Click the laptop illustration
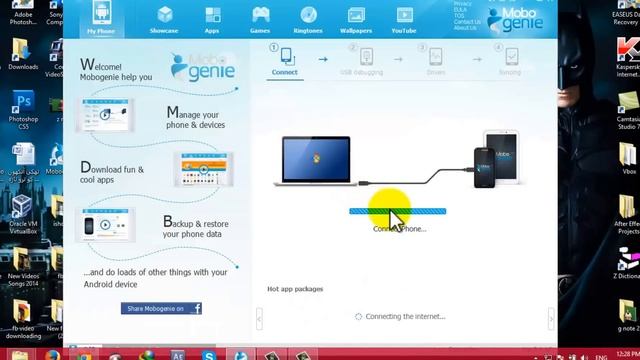 point(317,161)
